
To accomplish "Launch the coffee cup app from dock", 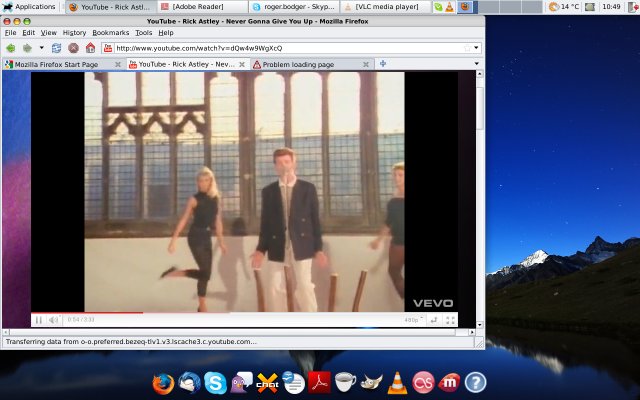I will coord(345,383).
